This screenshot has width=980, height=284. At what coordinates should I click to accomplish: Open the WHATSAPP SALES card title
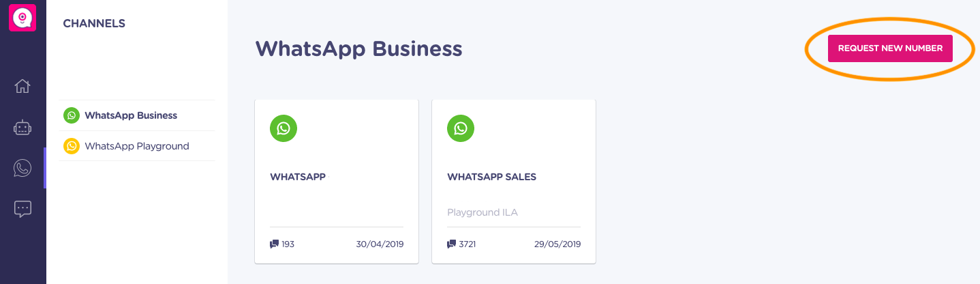tap(492, 177)
